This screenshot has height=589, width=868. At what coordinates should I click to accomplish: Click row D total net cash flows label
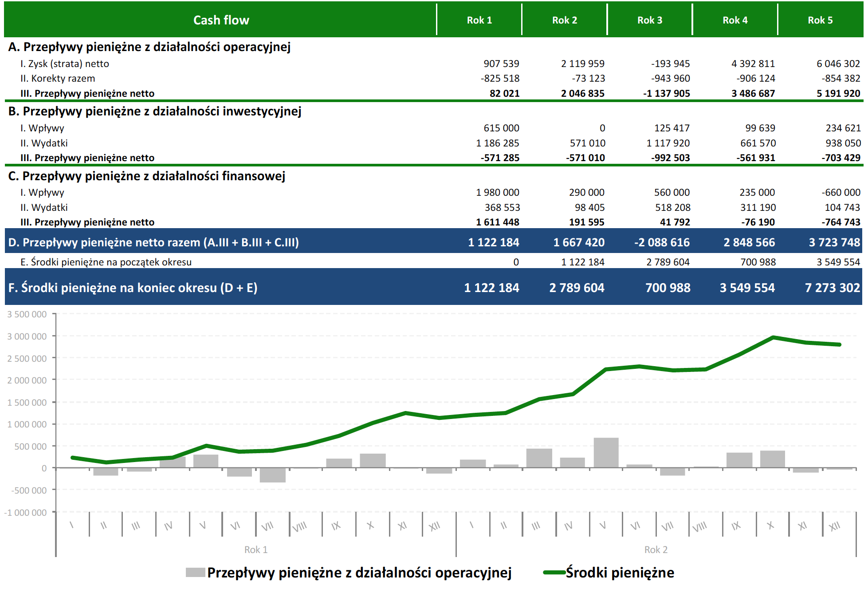point(153,243)
